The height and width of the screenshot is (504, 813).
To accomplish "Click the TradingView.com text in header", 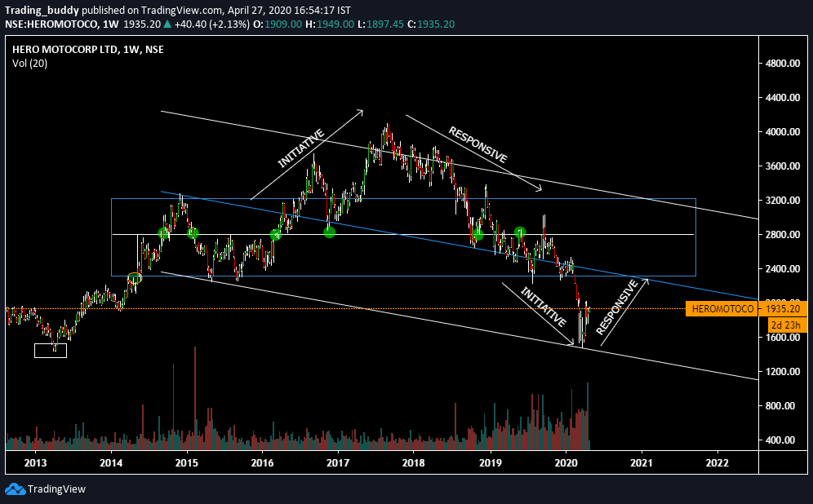I will [183, 11].
